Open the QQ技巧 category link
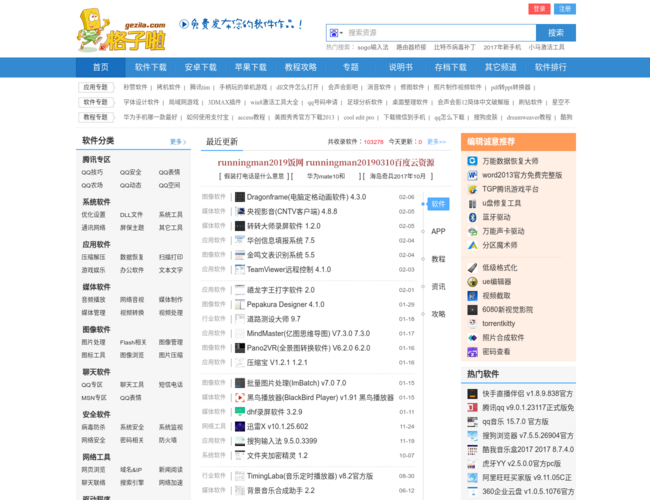Screen dimensions: 650x500 [x=92, y=172]
